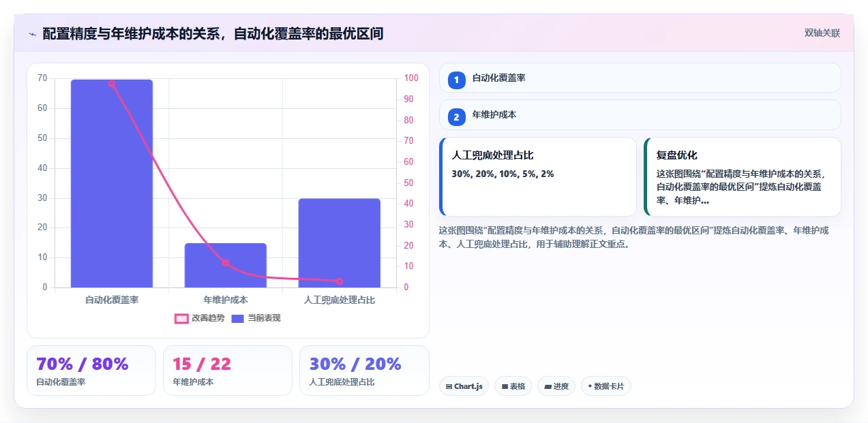Select the 年维护成本 list item

(640, 115)
